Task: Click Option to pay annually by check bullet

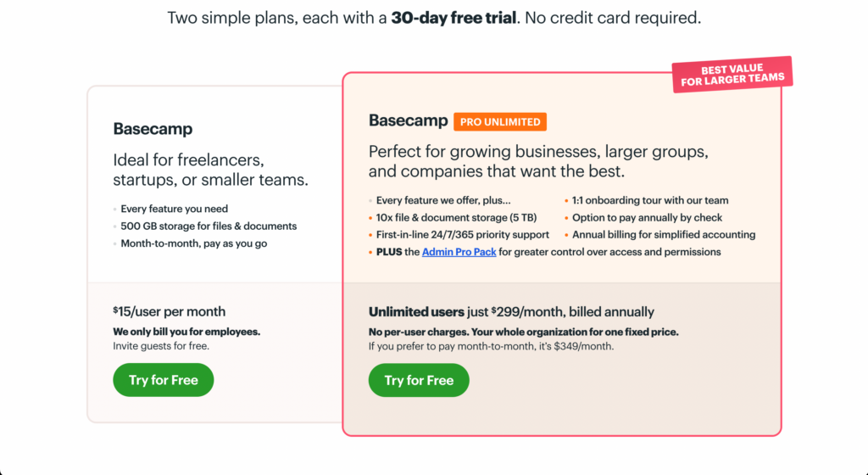Action: [x=647, y=218]
